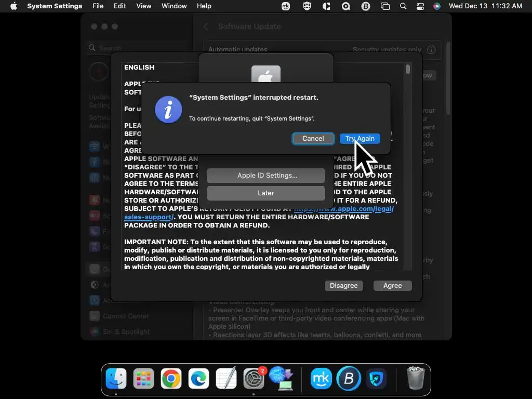Viewport: 532px width, 399px height.
Task: Open Control Center in menu bar
Action: click(x=420, y=6)
